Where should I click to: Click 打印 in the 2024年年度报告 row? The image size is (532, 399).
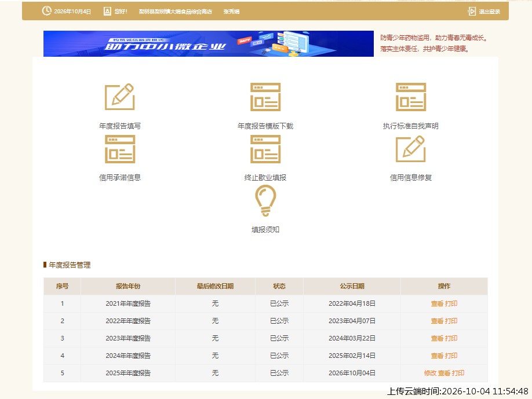tap(451, 355)
